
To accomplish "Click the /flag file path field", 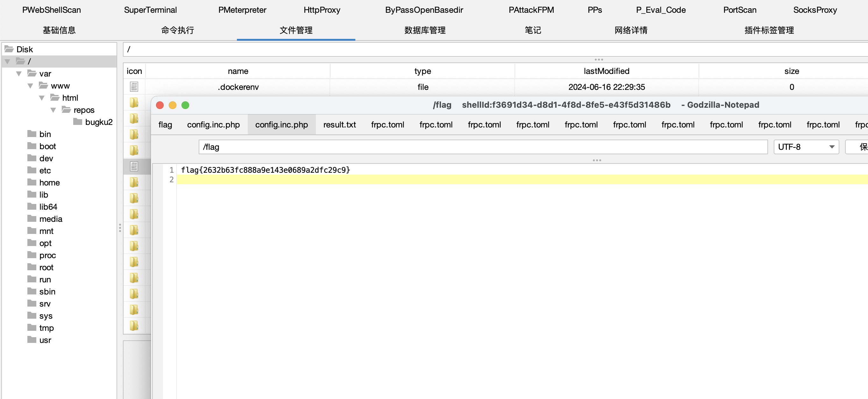I will click(x=482, y=147).
